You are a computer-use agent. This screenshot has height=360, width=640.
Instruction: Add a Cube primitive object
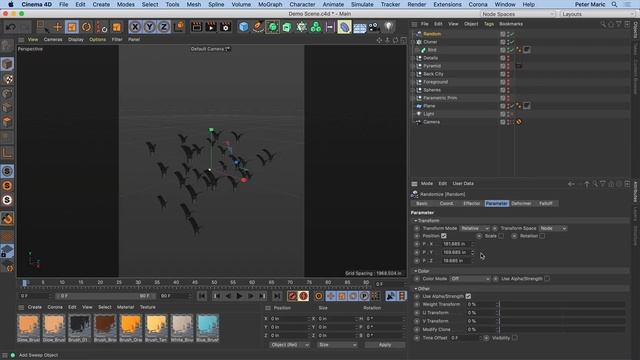(x=244, y=27)
